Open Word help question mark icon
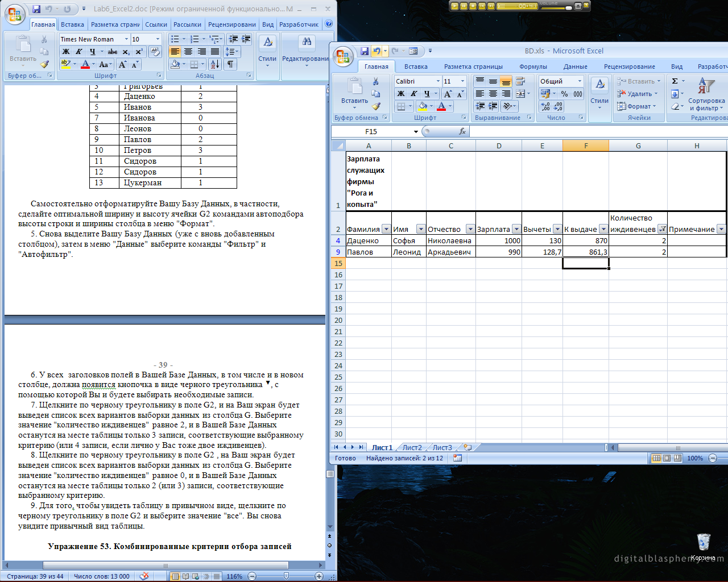 (x=329, y=24)
